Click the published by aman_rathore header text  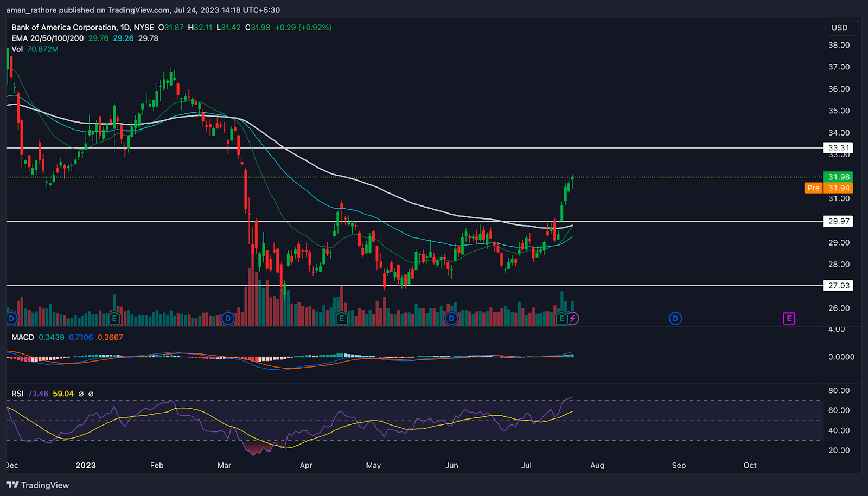tap(143, 10)
